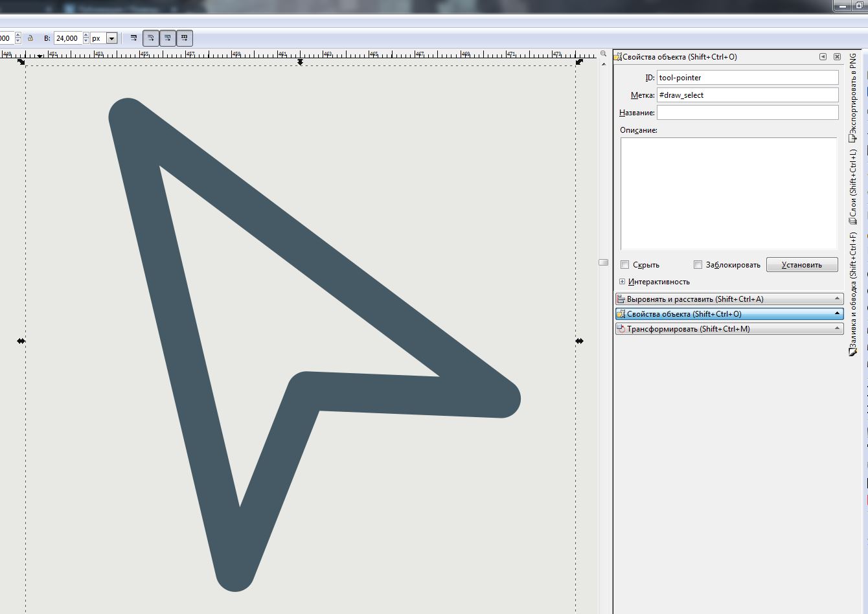
Task: Toggle the width/height ratio lock icon
Action: (x=30, y=38)
